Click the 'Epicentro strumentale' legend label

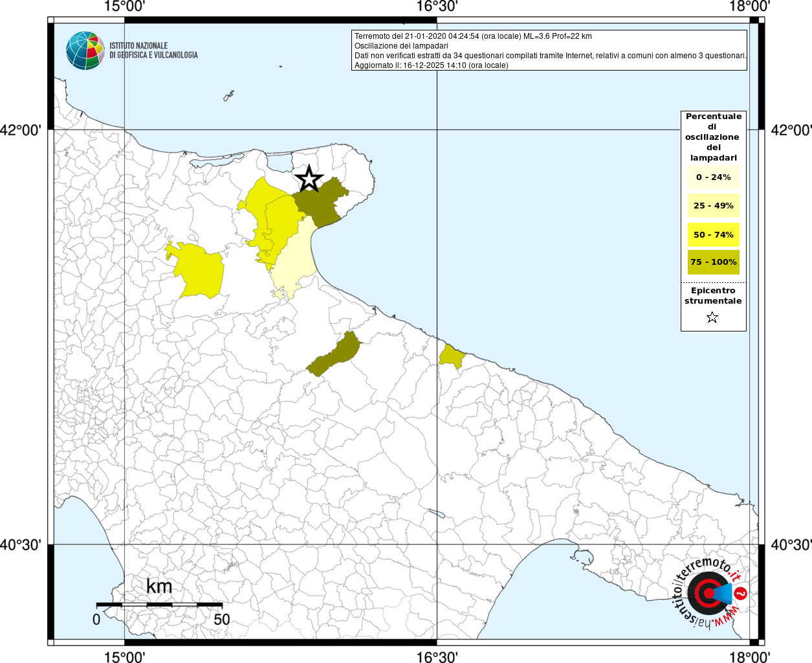tap(713, 296)
